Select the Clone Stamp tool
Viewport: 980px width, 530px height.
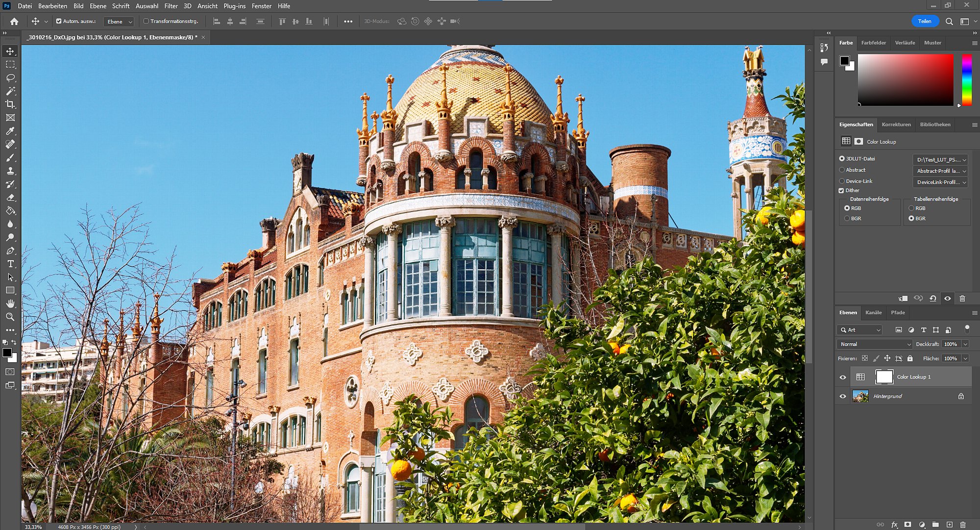10,171
